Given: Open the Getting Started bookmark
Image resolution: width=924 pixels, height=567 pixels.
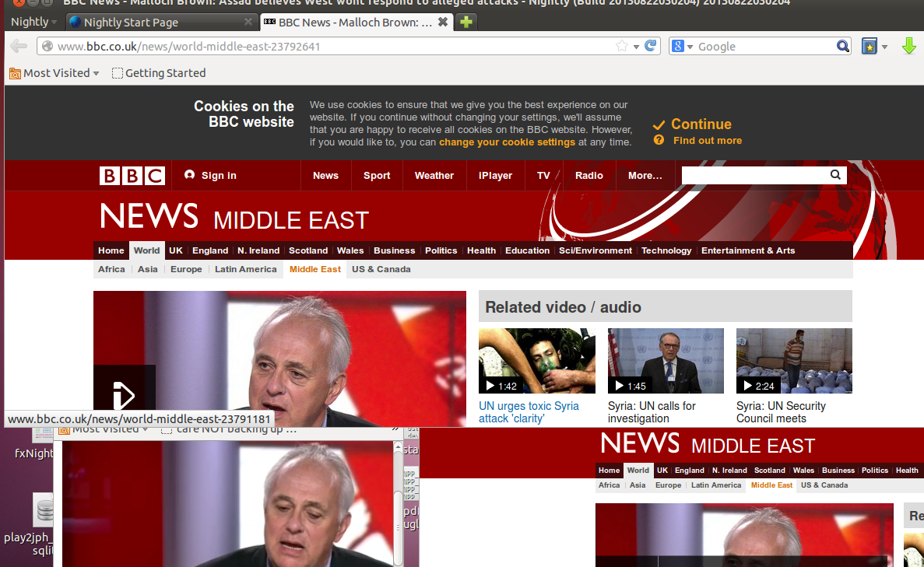Looking at the screenshot, I should pyautogui.click(x=159, y=73).
